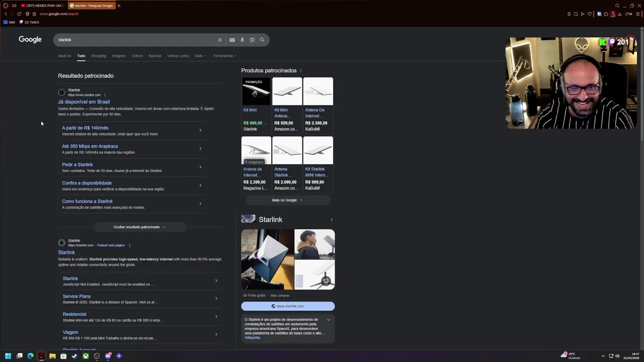Click the www.starlink.com button in panel
This screenshot has width=644, height=362.
tap(288, 306)
